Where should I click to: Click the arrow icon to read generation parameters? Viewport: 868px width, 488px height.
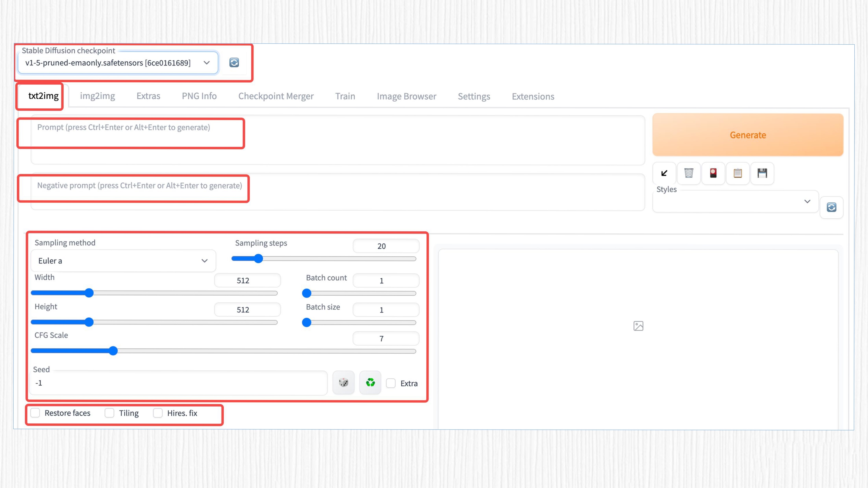click(664, 173)
